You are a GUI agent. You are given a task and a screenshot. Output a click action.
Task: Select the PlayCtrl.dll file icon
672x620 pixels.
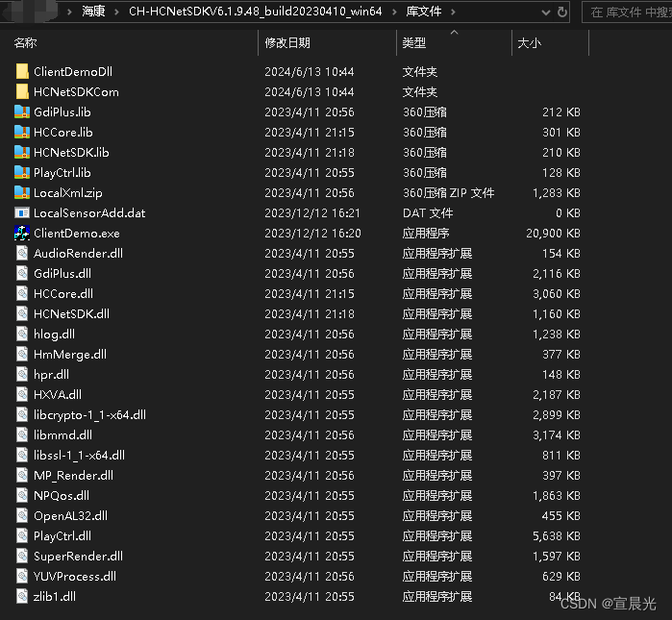tap(22, 535)
